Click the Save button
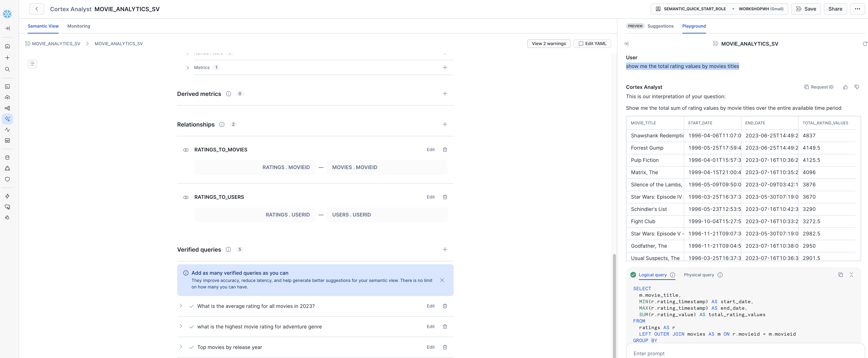The image size is (868, 358). pos(806,9)
